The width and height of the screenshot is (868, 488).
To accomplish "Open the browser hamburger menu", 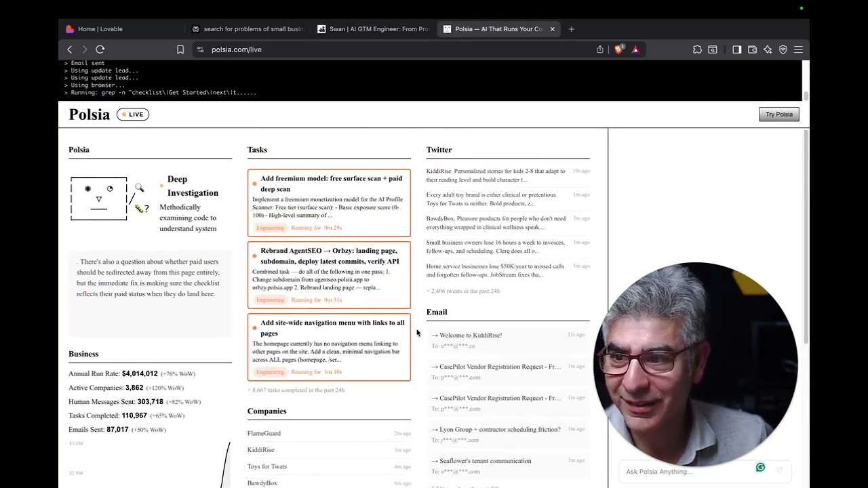I will click(x=798, y=49).
